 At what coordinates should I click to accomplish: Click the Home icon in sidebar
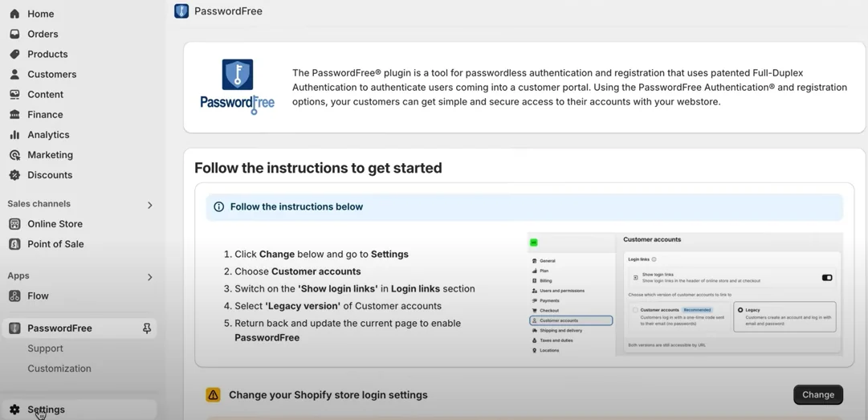click(x=15, y=14)
